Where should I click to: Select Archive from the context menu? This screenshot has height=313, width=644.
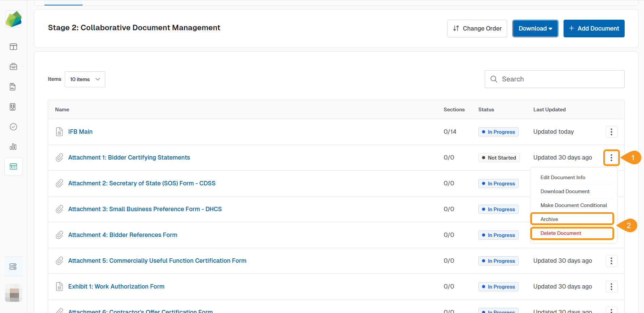click(x=572, y=219)
